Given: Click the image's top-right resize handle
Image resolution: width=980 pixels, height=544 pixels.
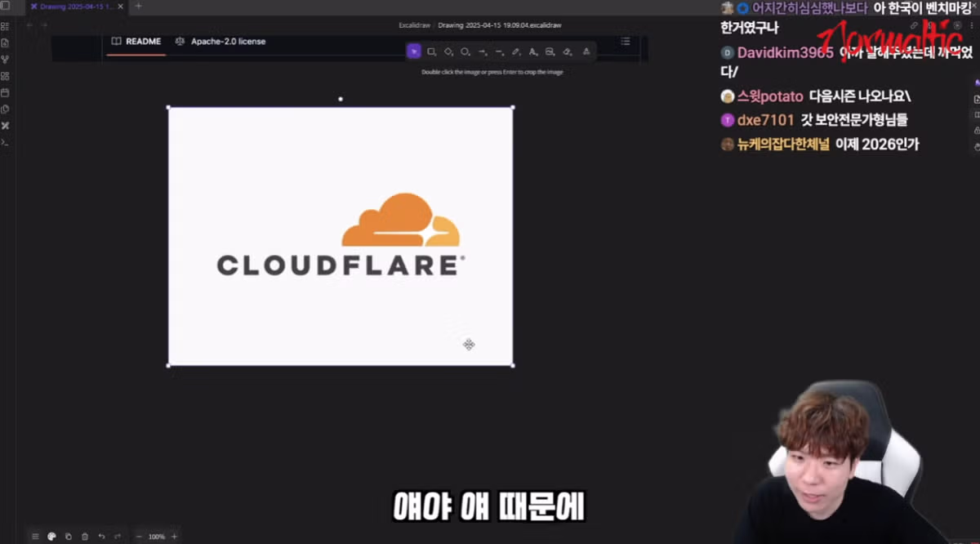Looking at the screenshot, I should tap(513, 107).
